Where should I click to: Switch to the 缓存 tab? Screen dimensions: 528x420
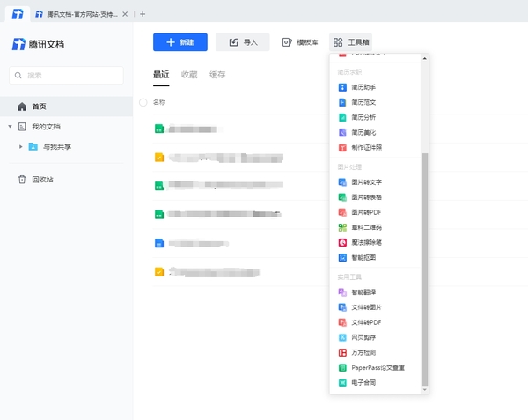(217, 75)
